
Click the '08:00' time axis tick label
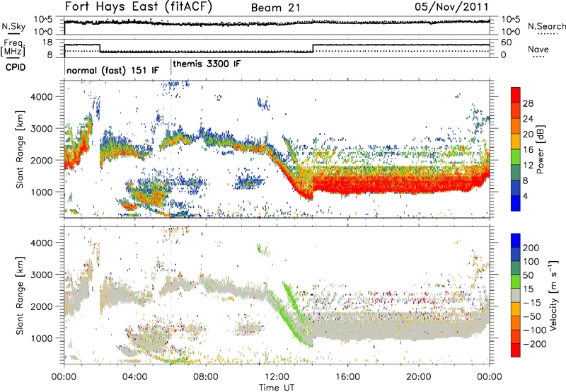206,377
